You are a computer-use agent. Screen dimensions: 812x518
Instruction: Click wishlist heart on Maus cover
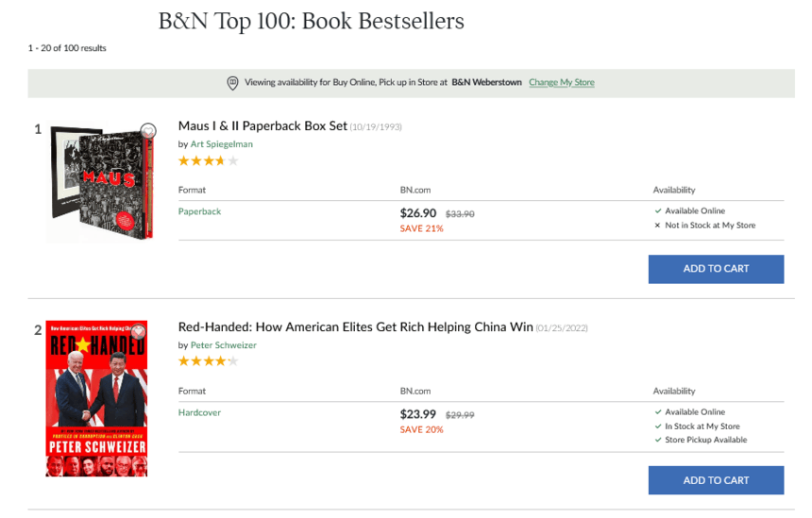147,131
